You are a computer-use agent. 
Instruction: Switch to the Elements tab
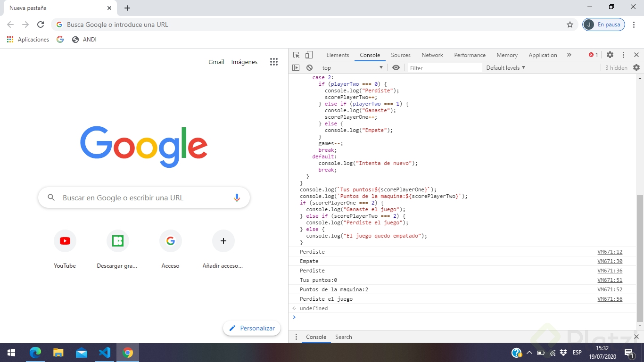(338, 55)
